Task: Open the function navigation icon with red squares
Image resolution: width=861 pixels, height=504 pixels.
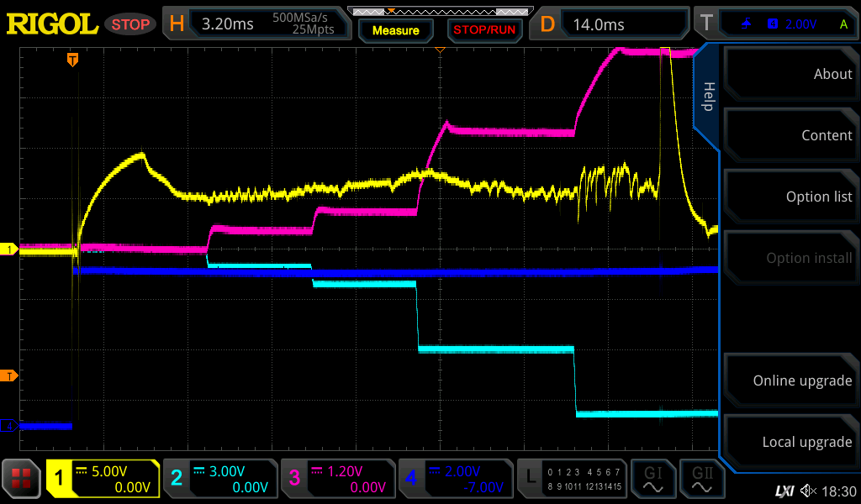Action: 22,479
